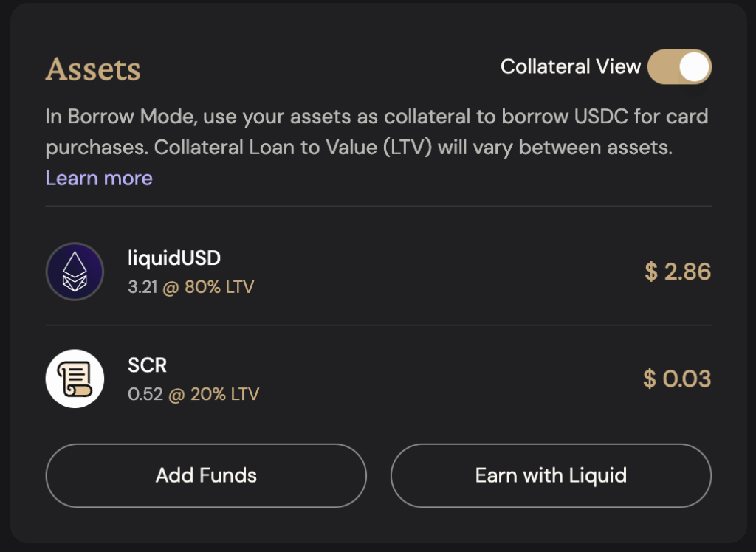756x552 pixels.
Task: Click the 3.21 amount under liquidUSD
Action: (142, 286)
